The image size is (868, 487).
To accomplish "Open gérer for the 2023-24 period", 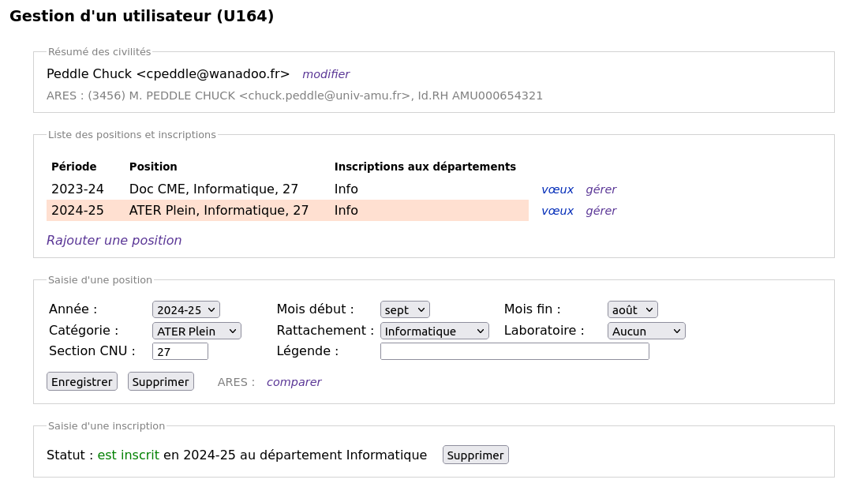I will tap(600, 189).
